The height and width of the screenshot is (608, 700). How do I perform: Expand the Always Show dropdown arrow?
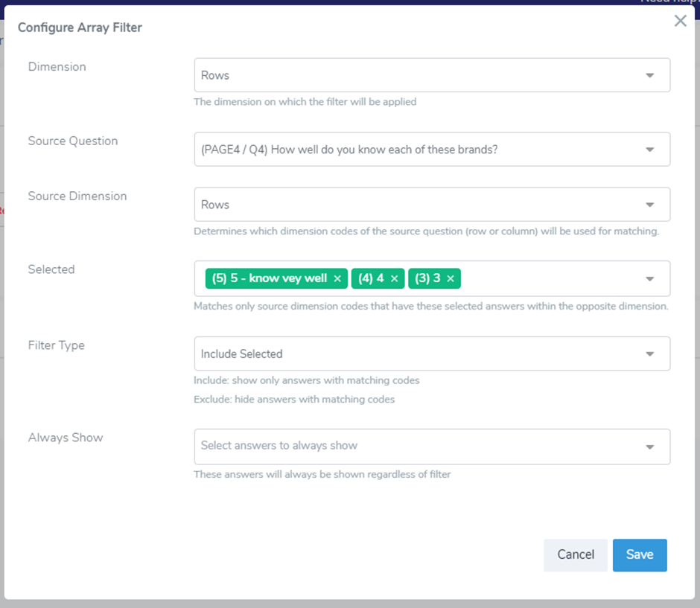pos(649,447)
